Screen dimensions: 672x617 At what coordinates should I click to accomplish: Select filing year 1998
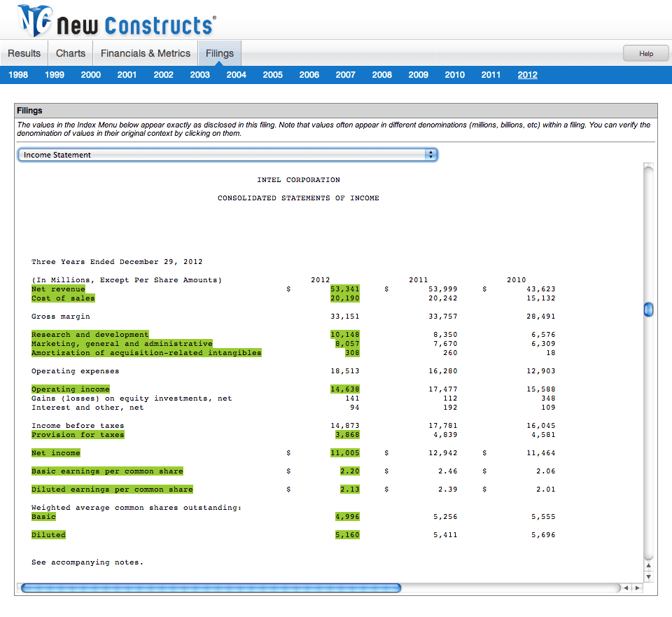tap(18, 75)
